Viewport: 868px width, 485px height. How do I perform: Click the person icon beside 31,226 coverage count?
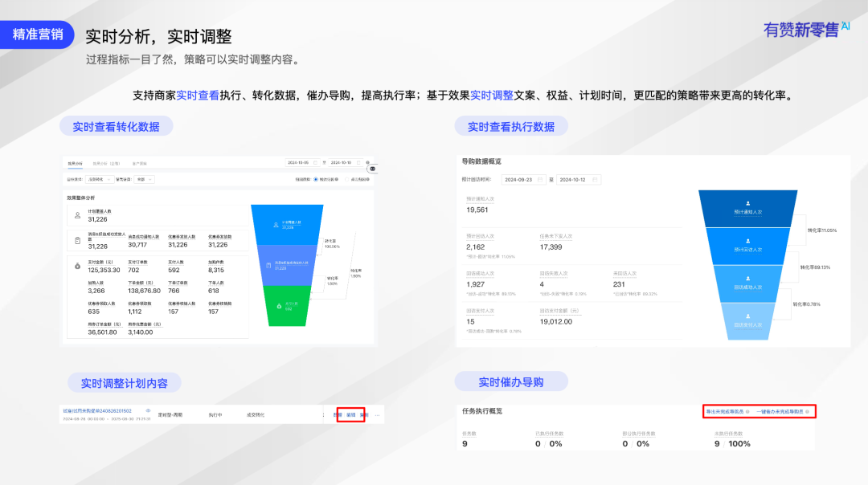(77, 215)
